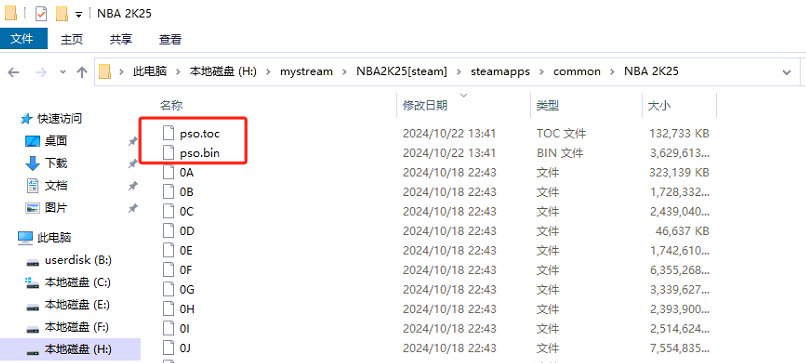Sort by the 修改日期 column header
The height and width of the screenshot is (363, 806).
tap(425, 106)
